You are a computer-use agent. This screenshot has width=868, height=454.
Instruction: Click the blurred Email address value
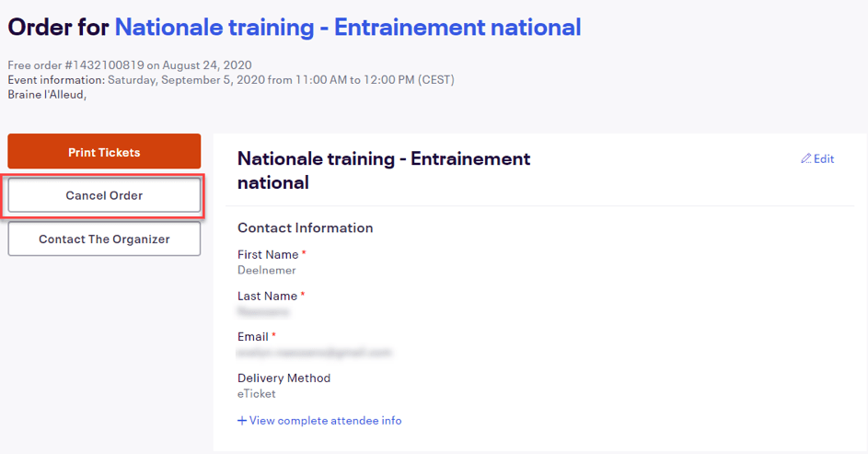[x=314, y=352]
